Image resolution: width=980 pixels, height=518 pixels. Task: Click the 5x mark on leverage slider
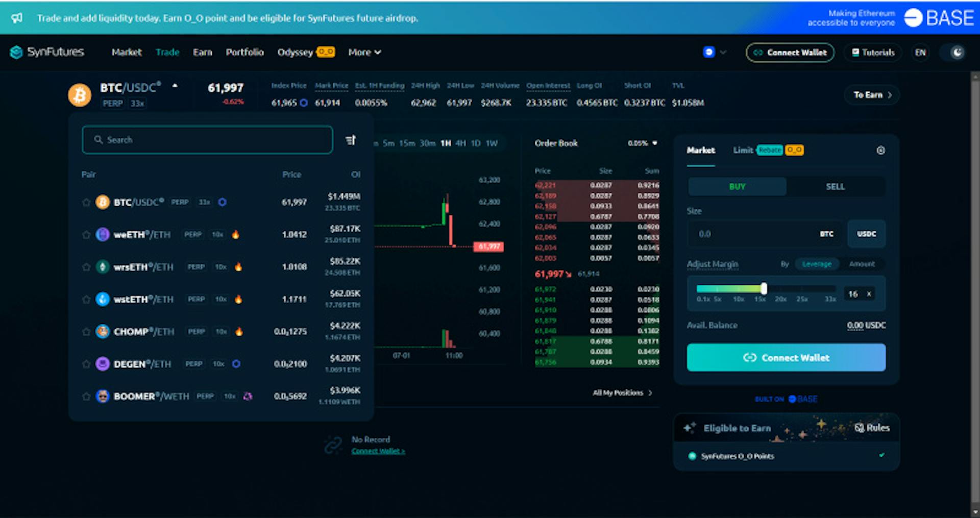coord(717,299)
